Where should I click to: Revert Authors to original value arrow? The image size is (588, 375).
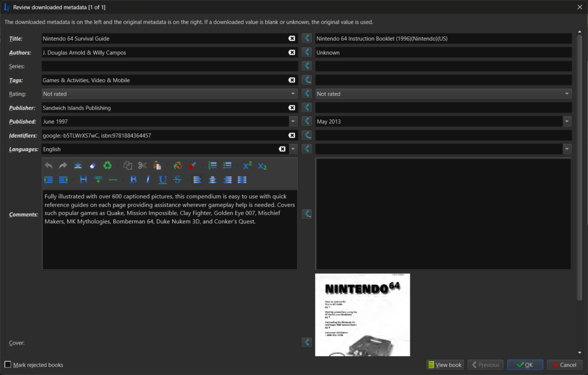(307, 52)
